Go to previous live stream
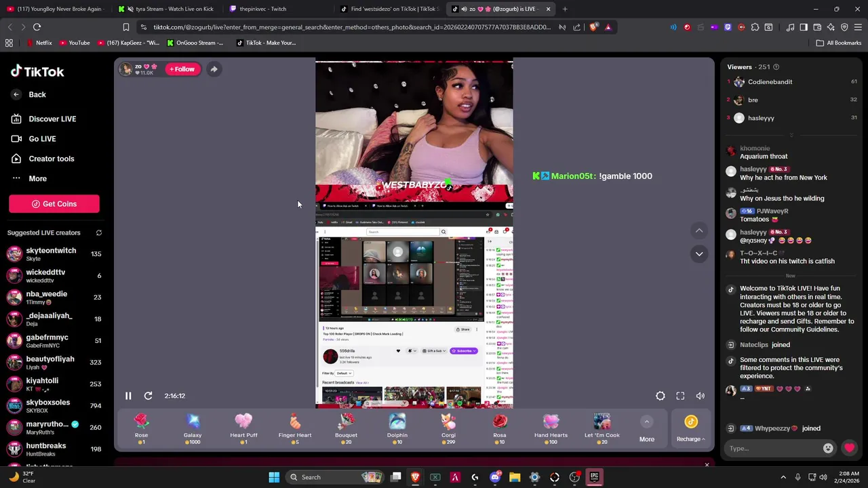This screenshot has height=488, width=868. point(699,230)
